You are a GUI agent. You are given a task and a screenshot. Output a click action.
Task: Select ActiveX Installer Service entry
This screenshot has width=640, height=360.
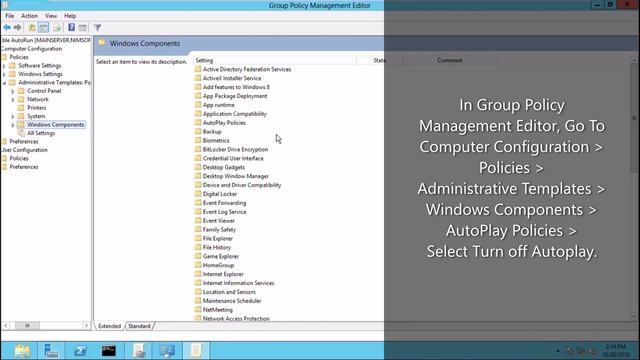pos(232,78)
